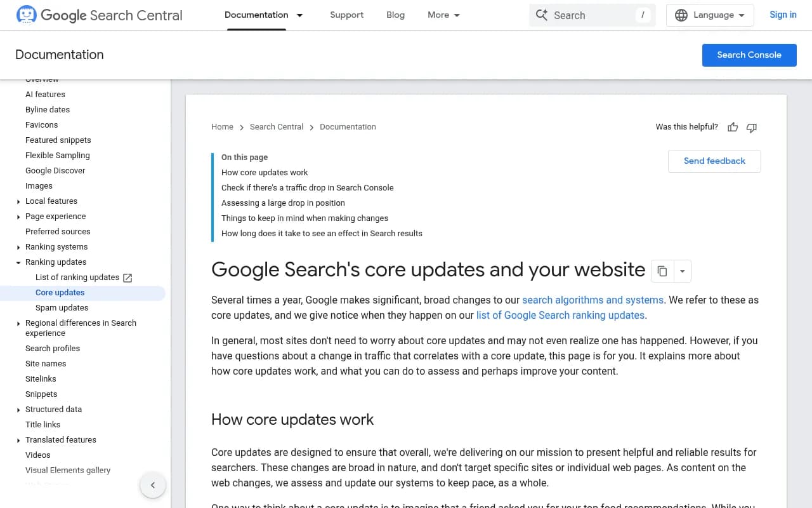Image resolution: width=812 pixels, height=508 pixels.
Task: Copy page using the copy icon button
Action: (662, 271)
